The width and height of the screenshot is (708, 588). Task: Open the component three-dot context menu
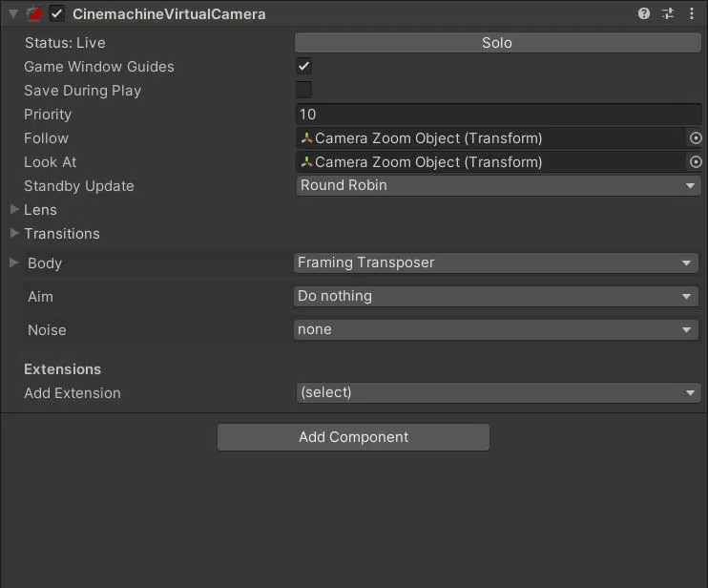tap(692, 14)
